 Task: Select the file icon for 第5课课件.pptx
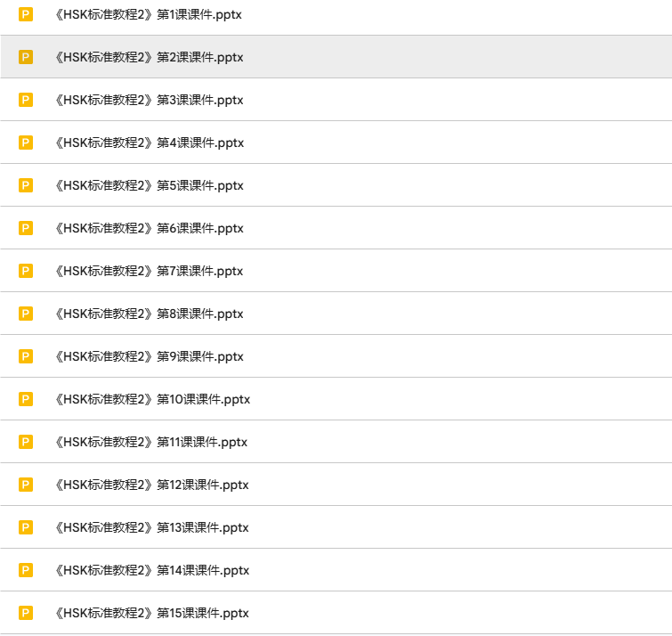[x=26, y=185]
